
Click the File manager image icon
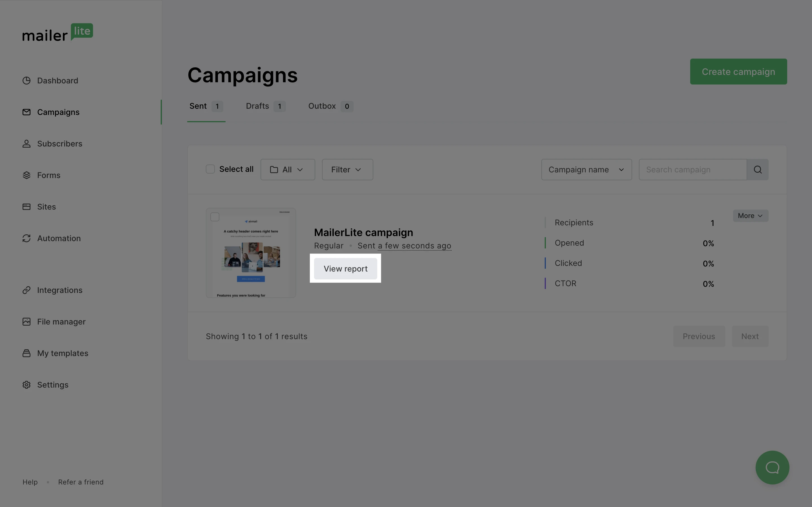27,322
